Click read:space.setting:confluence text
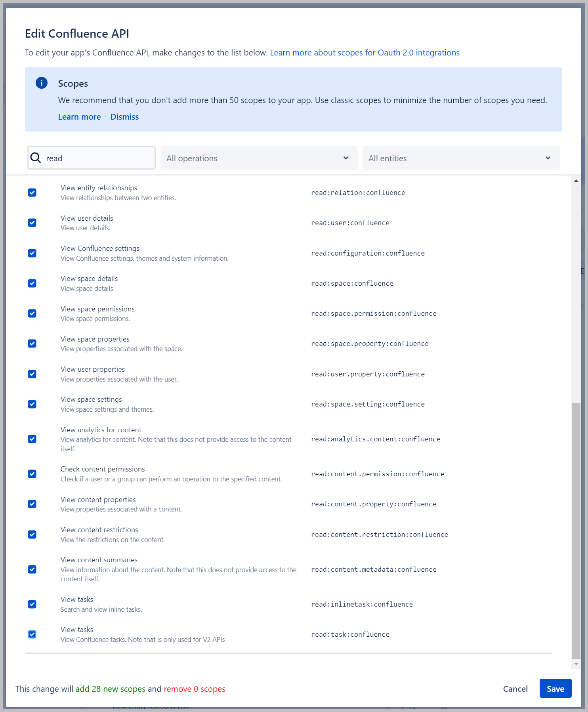The height and width of the screenshot is (712, 588). (368, 404)
